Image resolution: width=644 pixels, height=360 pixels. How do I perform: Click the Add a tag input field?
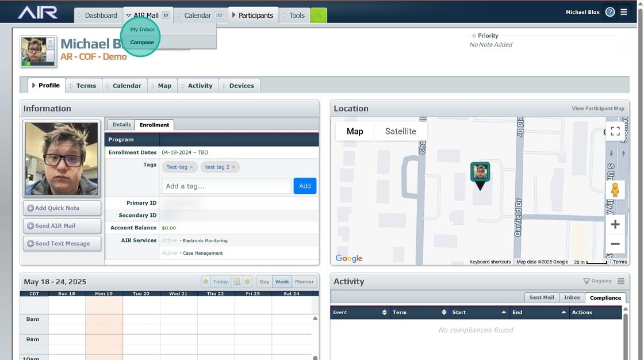tap(227, 186)
